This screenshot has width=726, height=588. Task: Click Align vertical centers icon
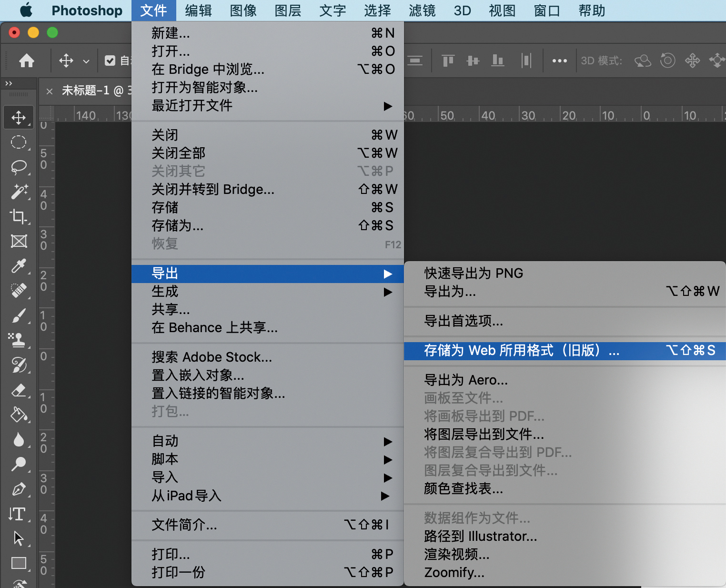coord(473,61)
